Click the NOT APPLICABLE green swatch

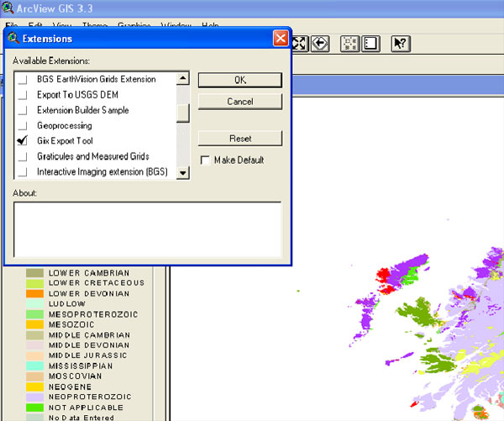(34, 408)
